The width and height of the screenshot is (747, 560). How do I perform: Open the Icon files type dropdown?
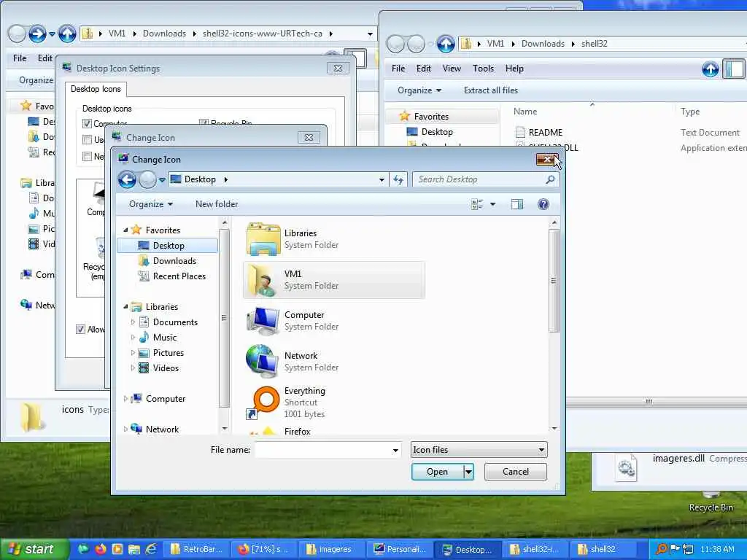pyautogui.click(x=479, y=450)
